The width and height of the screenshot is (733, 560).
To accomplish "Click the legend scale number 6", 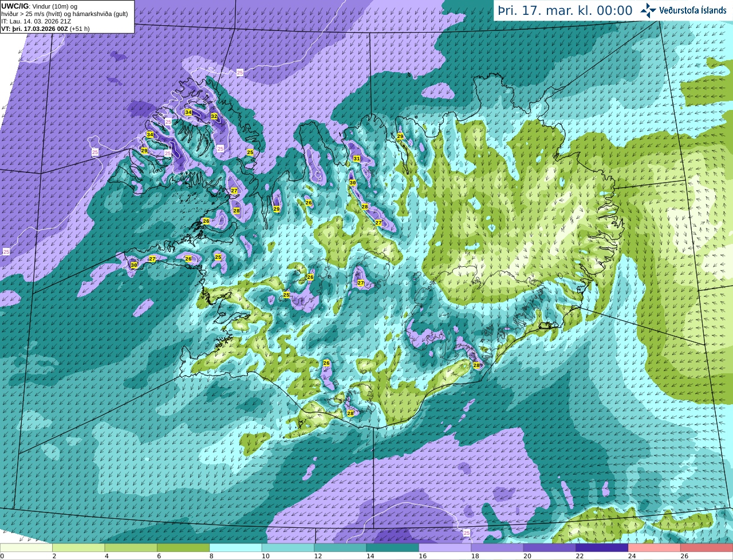I will pyautogui.click(x=159, y=556).
